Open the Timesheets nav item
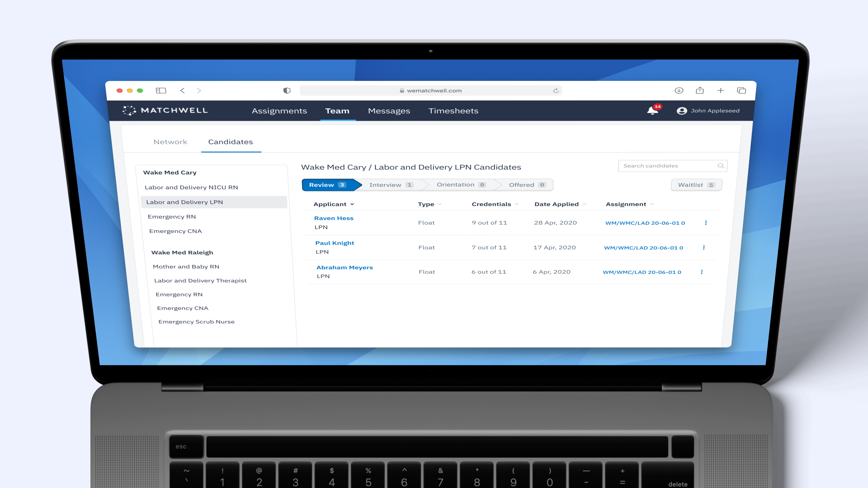 tap(453, 111)
